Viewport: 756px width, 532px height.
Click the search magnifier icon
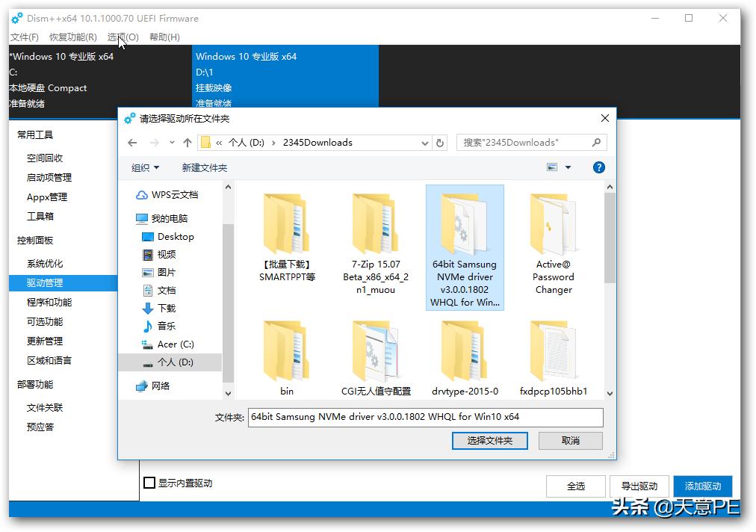(x=594, y=142)
